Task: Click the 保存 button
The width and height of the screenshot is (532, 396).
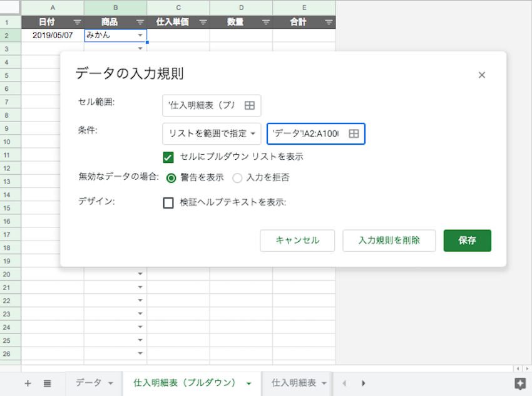Action: [467, 240]
